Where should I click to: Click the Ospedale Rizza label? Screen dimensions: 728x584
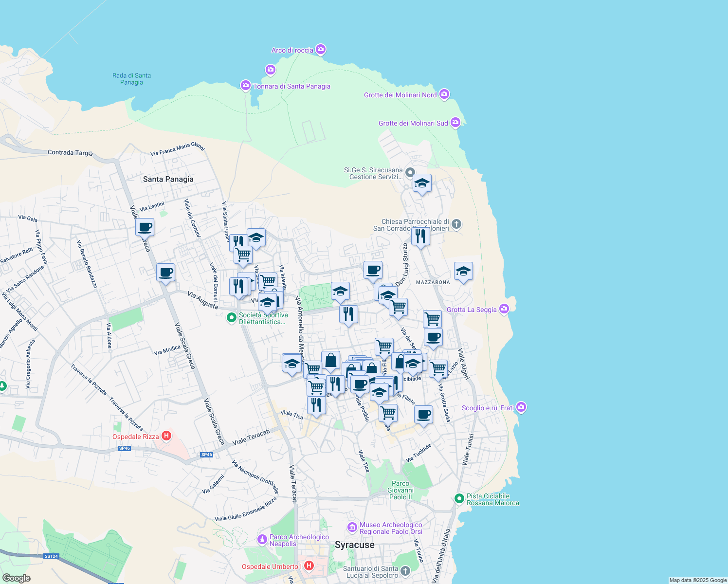click(135, 437)
